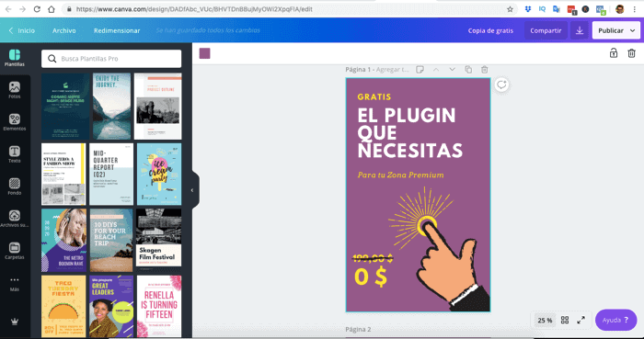
Task: Move Página 1 down with arrow
Action: [x=453, y=70]
